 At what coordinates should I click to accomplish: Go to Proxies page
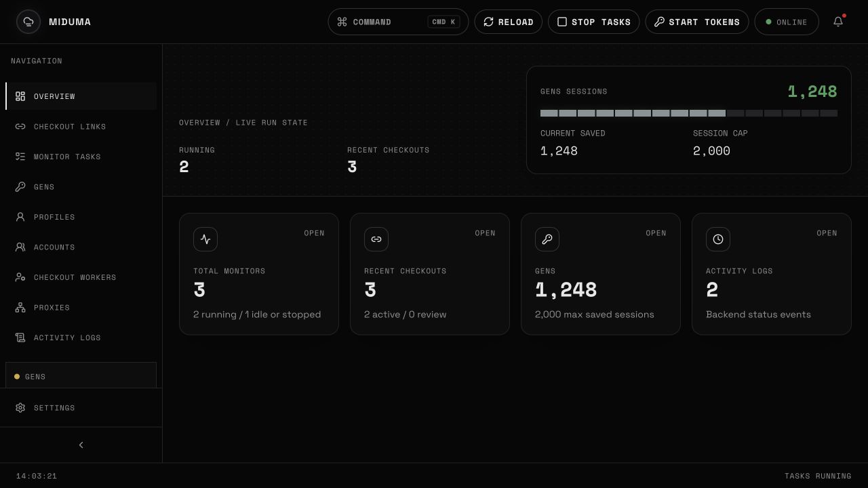click(x=81, y=308)
